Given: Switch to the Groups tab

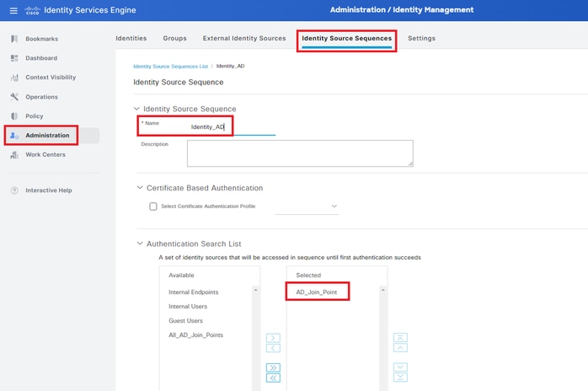Looking at the screenshot, I should 174,38.
